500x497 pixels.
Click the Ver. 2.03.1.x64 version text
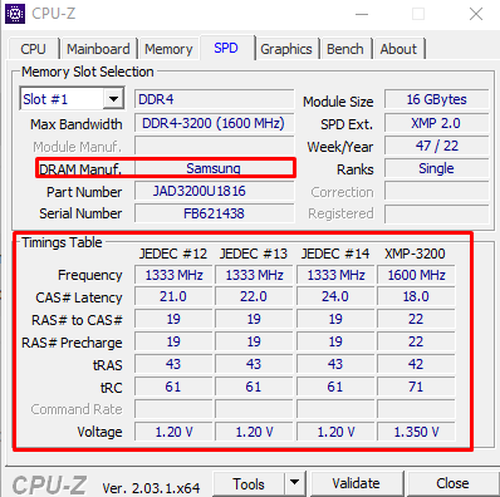point(151,488)
